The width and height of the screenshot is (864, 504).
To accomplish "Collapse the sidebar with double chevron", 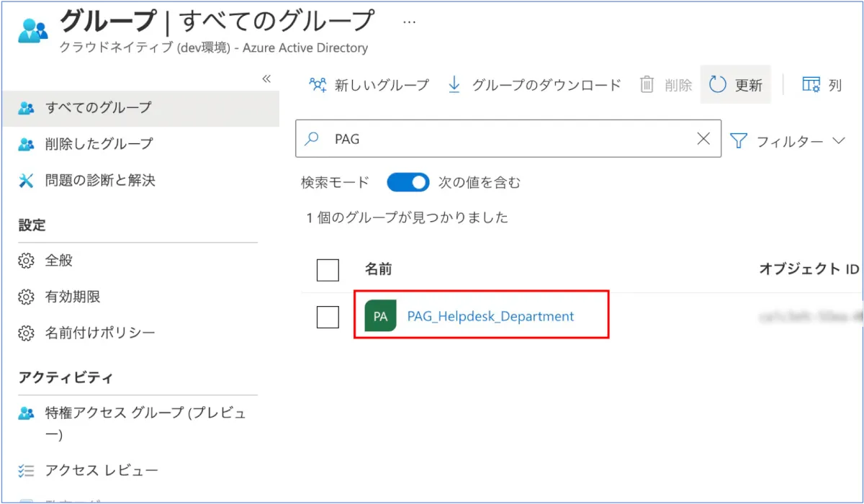I will pos(266,78).
